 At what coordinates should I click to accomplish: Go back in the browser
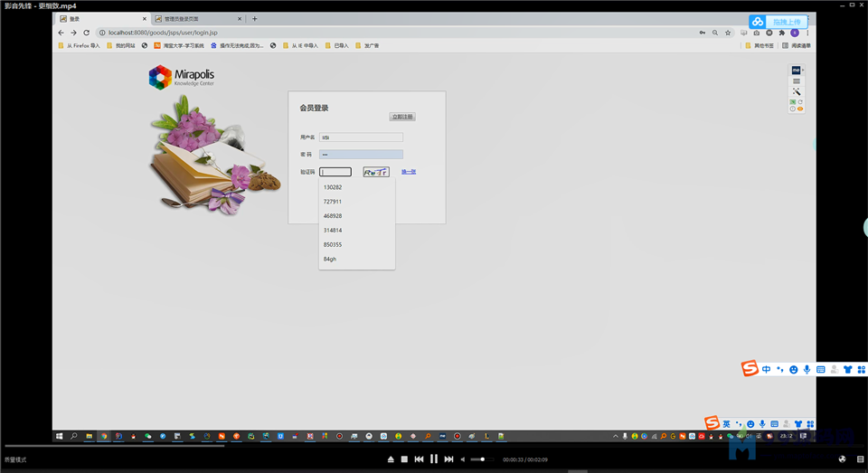coord(61,33)
